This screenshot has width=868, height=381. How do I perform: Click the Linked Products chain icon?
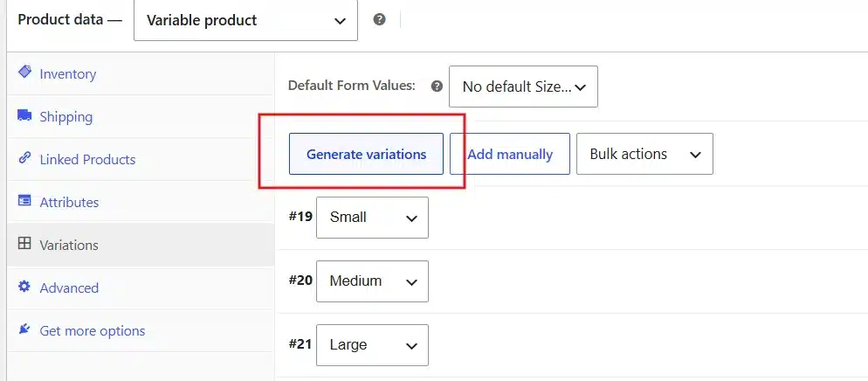(x=24, y=158)
